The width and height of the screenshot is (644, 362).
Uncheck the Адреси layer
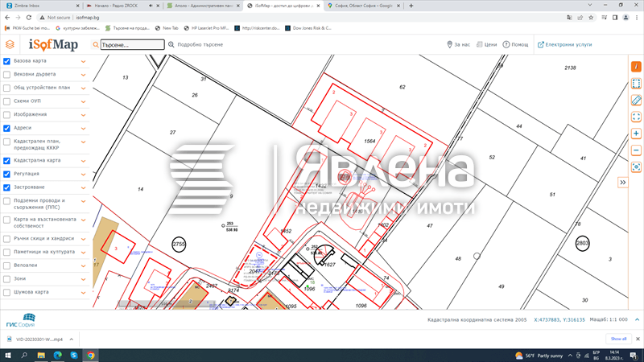pyautogui.click(x=6, y=129)
